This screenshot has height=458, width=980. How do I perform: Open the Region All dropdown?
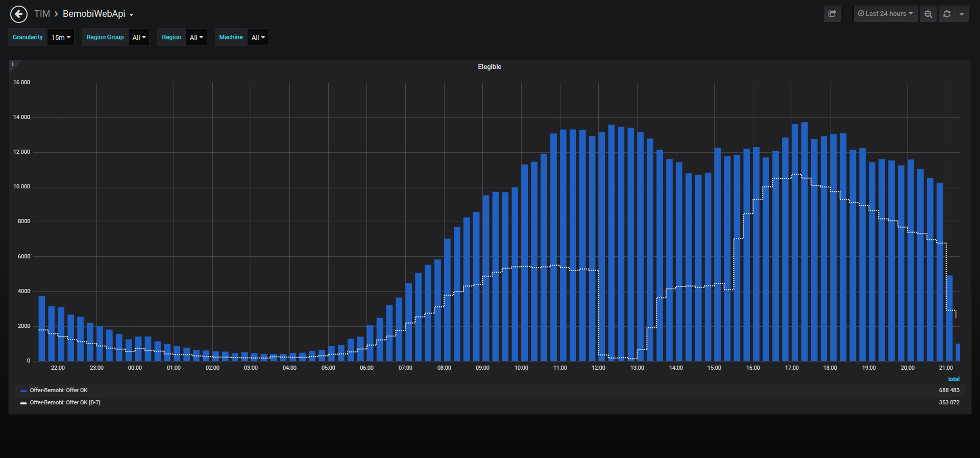(x=196, y=37)
